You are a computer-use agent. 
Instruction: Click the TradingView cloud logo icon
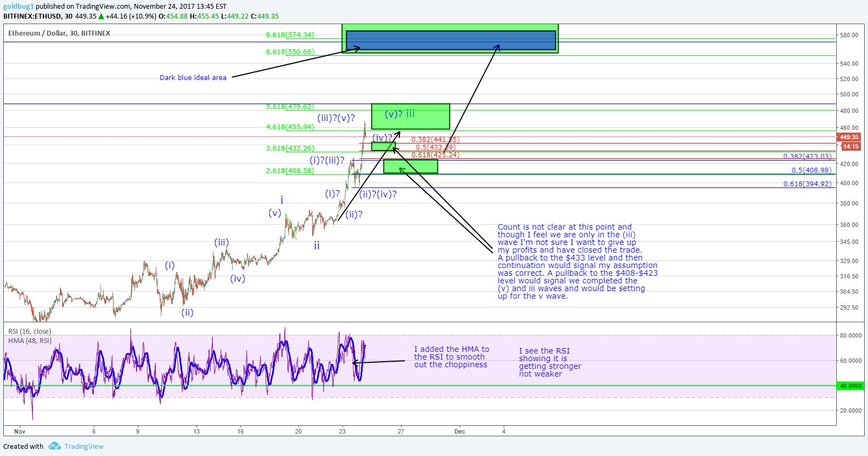pos(54,446)
